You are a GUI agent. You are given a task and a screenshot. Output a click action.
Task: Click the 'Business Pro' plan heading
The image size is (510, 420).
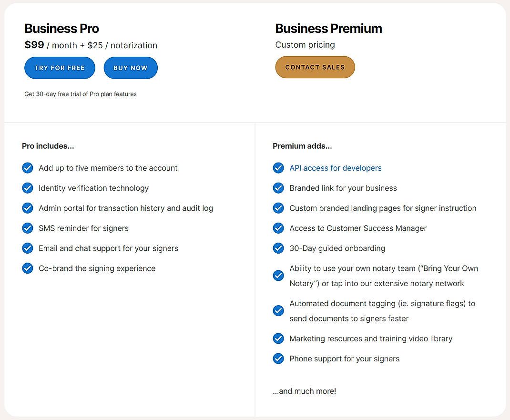[61, 29]
